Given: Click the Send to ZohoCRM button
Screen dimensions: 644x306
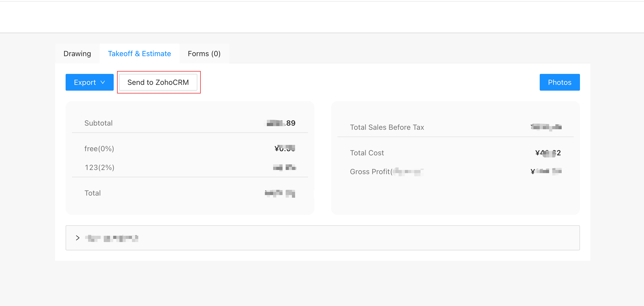Looking at the screenshot, I should tap(158, 82).
